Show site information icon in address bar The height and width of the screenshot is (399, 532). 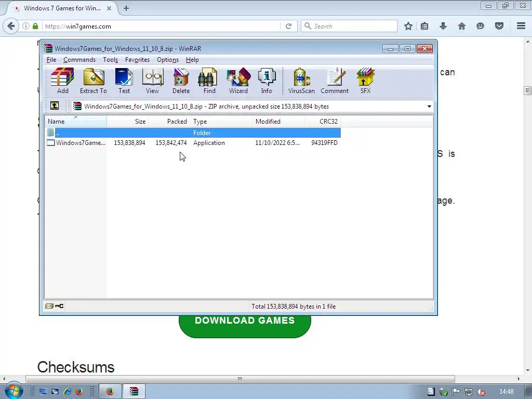(26, 26)
